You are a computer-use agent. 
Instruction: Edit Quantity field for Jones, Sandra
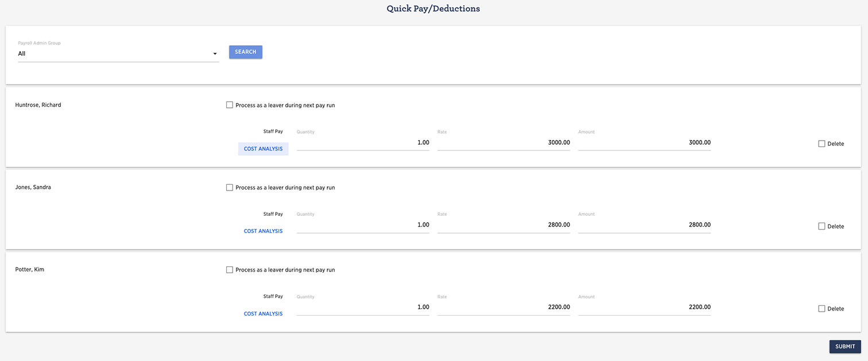pos(363,225)
